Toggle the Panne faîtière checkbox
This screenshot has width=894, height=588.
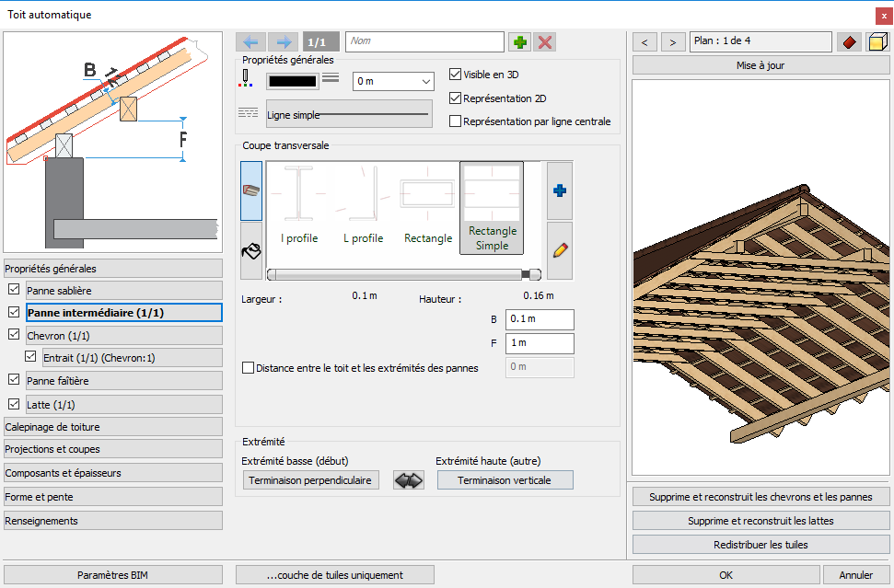click(x=14, y=379)
